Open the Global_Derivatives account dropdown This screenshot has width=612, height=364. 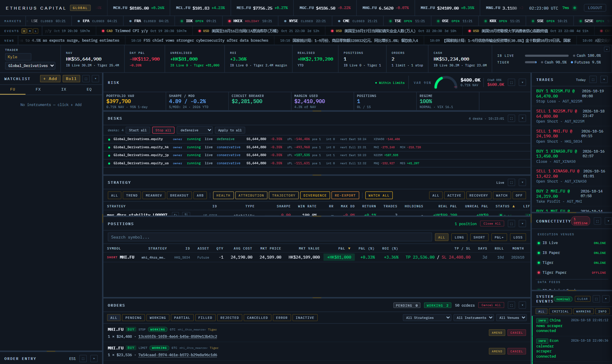pyautogui.click(x=30, y=66)
